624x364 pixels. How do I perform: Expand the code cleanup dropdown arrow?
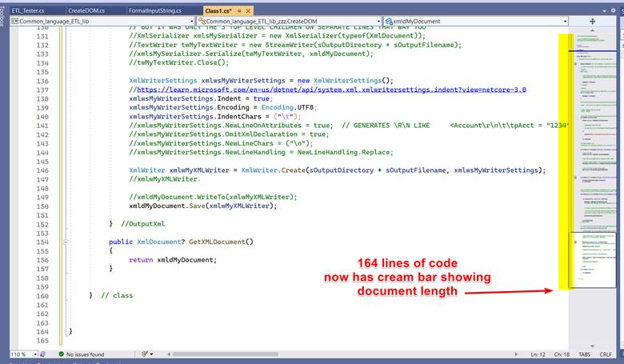tap(152, 354)
